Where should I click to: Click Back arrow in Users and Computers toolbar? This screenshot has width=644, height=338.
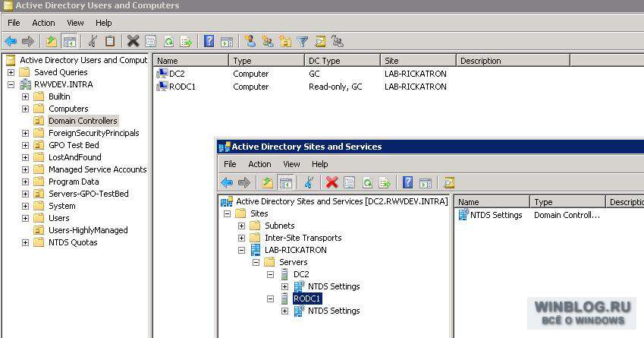pos(11,42)
